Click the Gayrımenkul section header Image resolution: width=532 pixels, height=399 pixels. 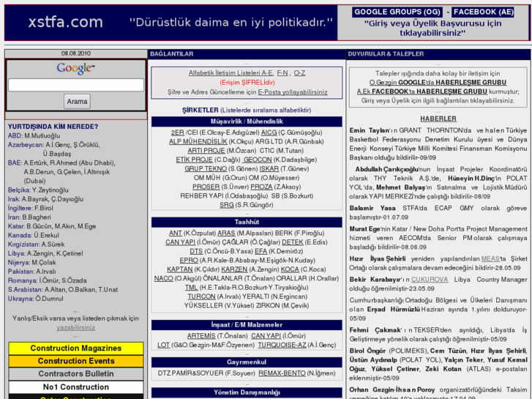(x=247, y=362)
